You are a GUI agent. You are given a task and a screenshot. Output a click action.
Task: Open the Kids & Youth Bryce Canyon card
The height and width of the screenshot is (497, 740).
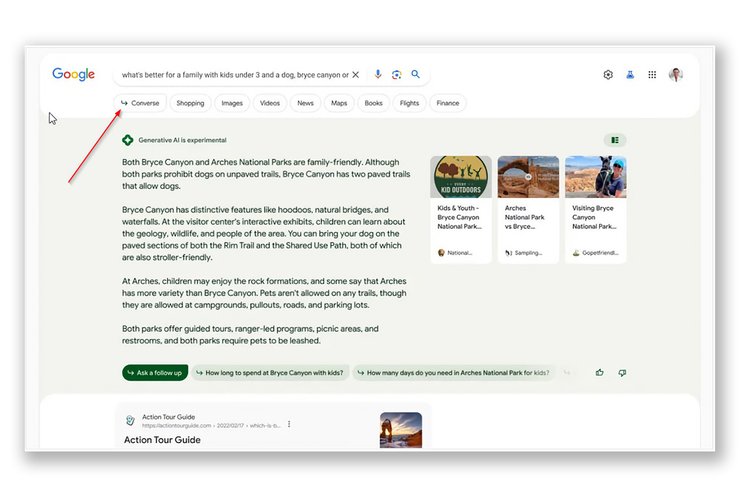point(461,208)
